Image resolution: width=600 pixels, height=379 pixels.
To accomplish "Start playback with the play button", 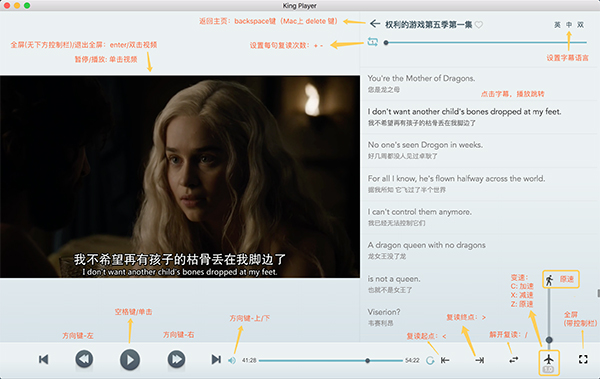I will [x=130, y=360].
